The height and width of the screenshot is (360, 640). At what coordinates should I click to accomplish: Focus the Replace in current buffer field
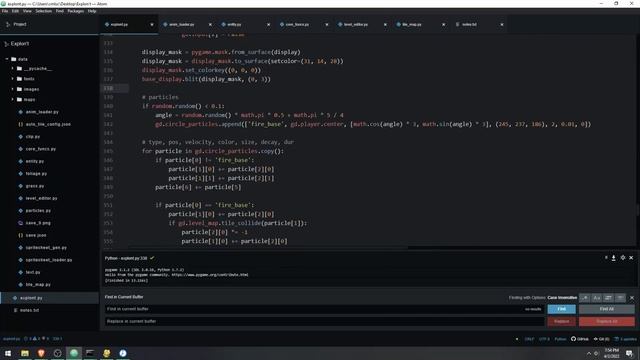point(324,321)
